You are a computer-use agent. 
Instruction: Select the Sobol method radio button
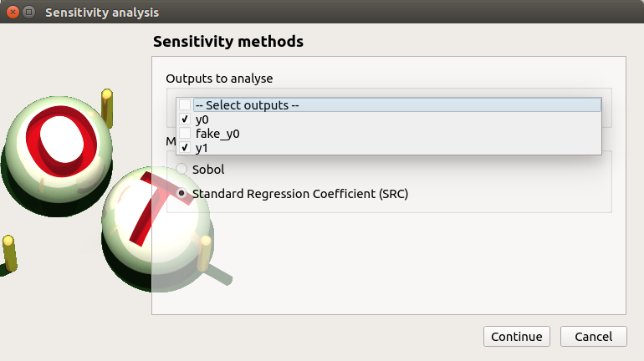point(182,169)
